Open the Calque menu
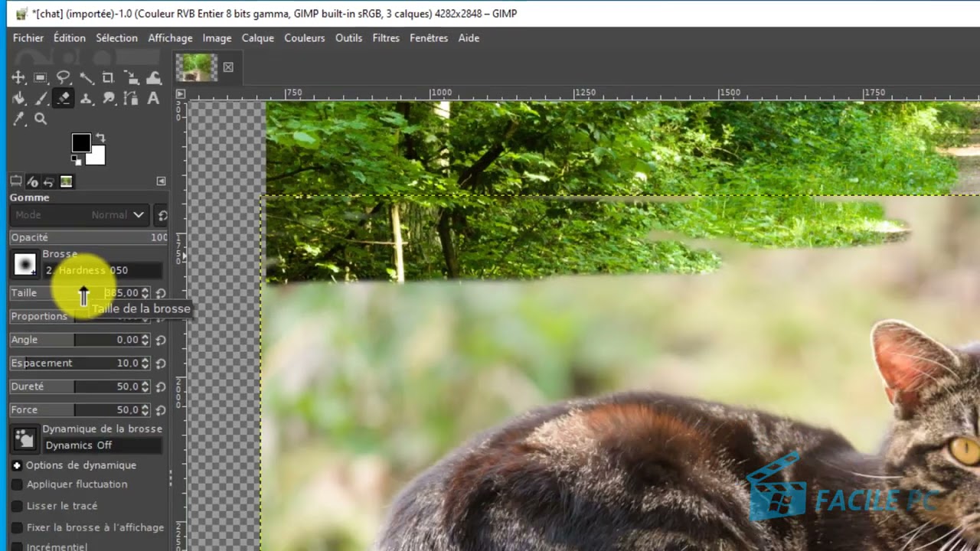Image resolution: width=980 pixels, height=551 pixels. pos(257,37)
